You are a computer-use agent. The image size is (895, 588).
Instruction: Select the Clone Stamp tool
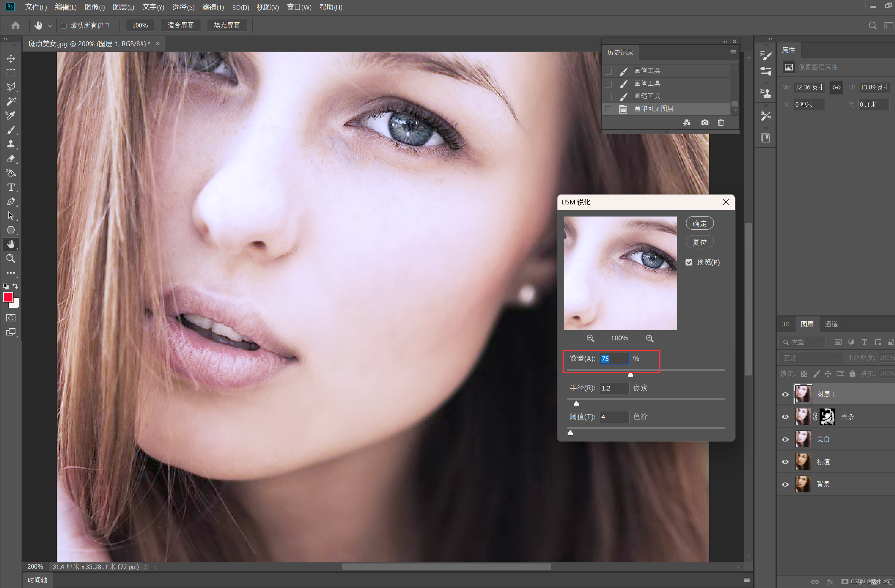[11, 144]
